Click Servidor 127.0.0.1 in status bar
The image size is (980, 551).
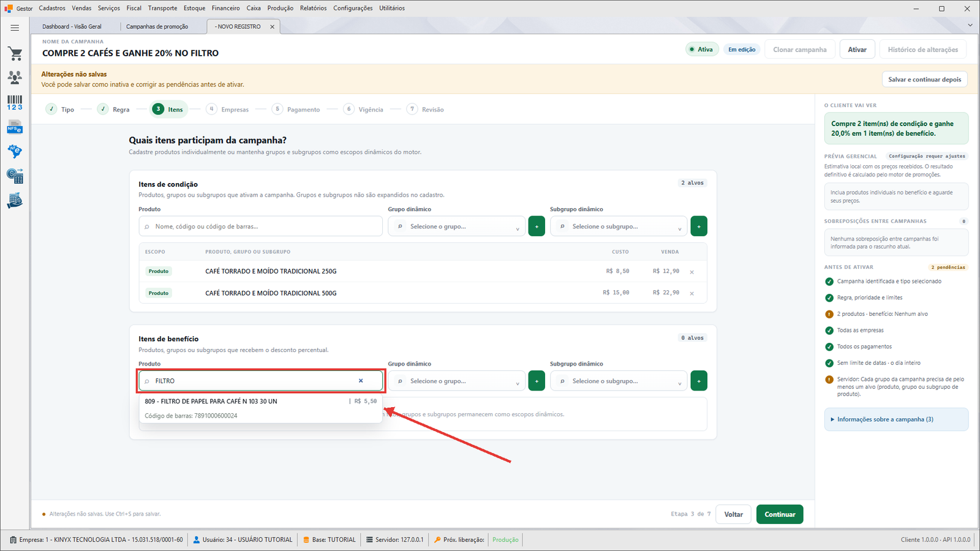(x=395, y=540)
